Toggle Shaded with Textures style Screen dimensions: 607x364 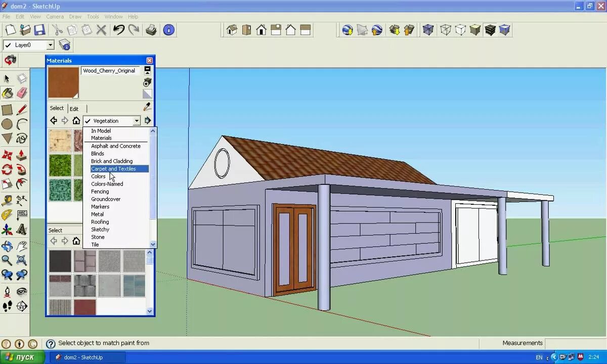pyautogui.click(x=490, y=30)
